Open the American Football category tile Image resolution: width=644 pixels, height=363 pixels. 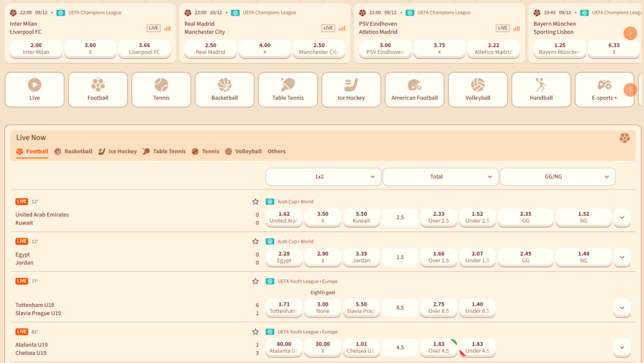[x=414, y=89]
